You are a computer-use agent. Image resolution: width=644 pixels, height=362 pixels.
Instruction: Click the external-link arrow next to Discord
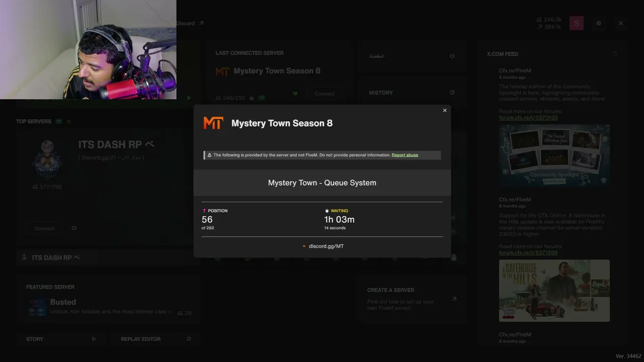coord(201,23)
